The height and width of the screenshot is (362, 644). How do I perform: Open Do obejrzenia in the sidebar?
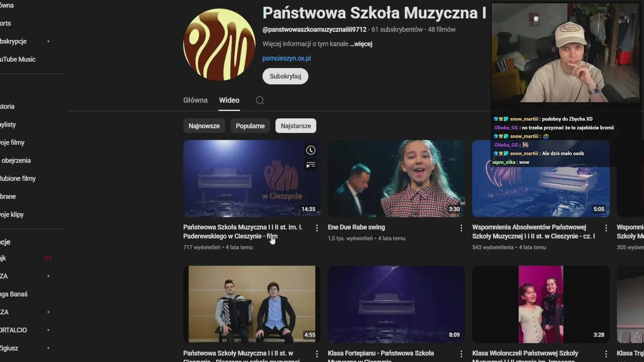pos(16,161)
